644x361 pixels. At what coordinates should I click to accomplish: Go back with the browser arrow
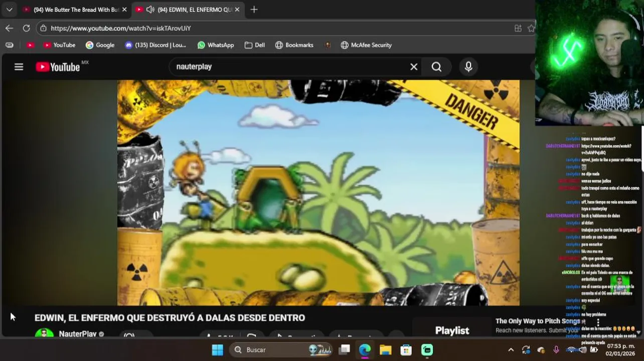pyautogui.click(x=9, y=28)
